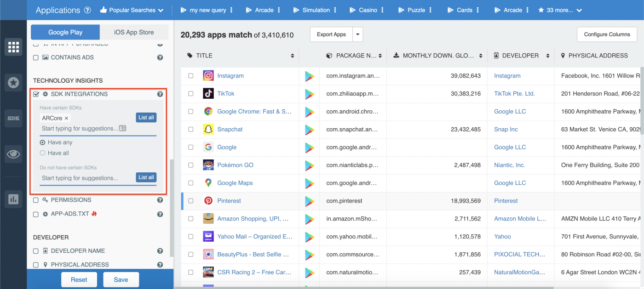Screen dimensions: 644x289
Task: Open the bar chart icon in the sidebar
Action: [x=13, y=199]
